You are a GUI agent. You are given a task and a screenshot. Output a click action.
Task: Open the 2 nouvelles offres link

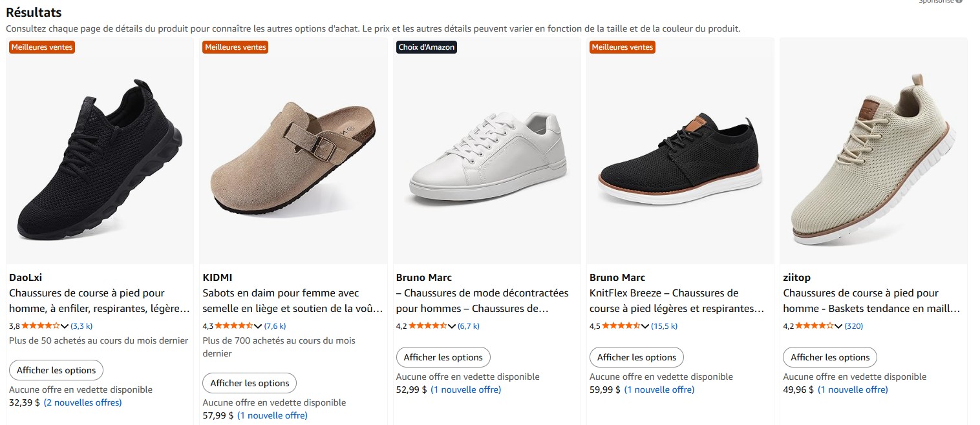(83, 402)
